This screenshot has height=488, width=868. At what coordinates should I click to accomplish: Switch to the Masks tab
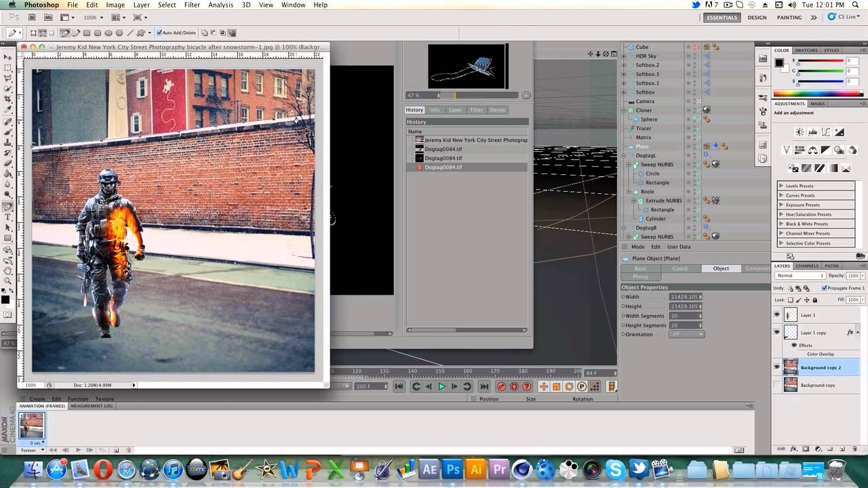pos(818,104)
